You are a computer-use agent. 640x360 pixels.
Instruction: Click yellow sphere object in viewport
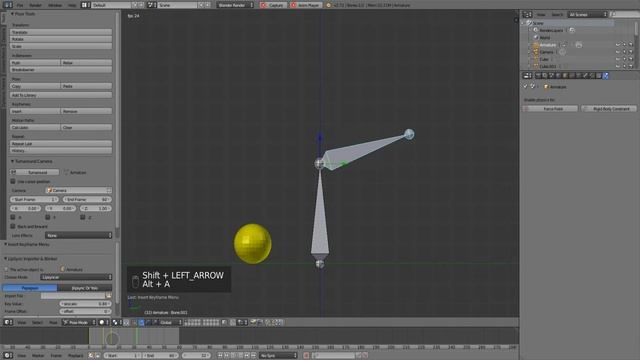click(x=253, y=243)
